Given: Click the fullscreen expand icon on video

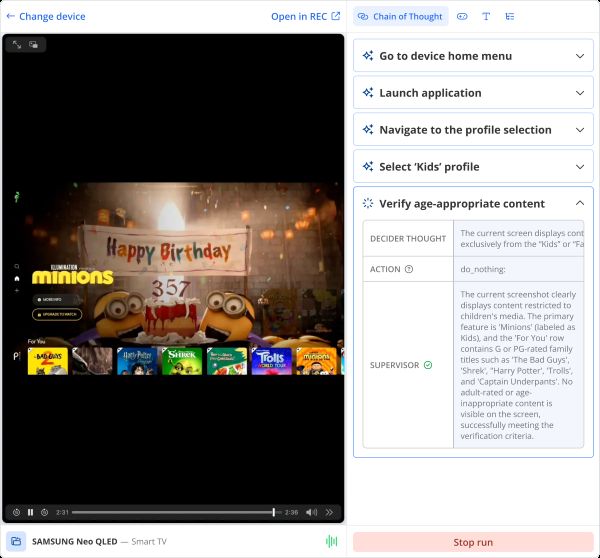Looking at the screenshot, I should (x=17, y=44).
